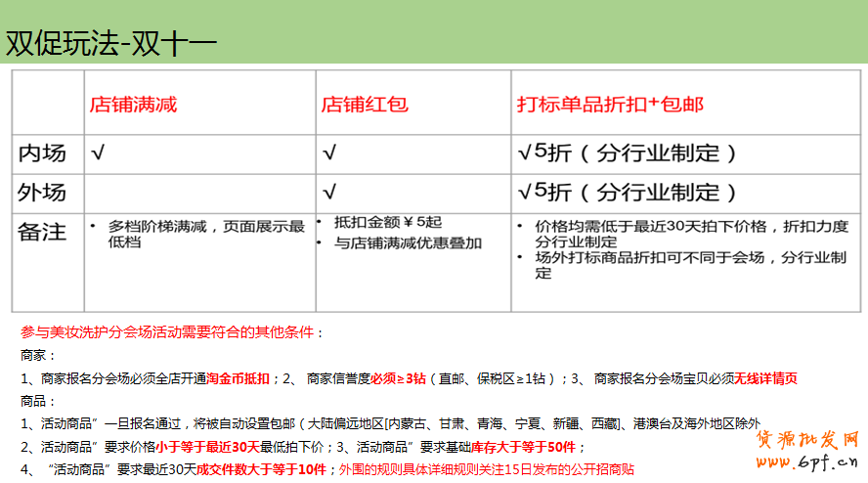This screenshot has height=483, width=868.
Task: Click the red 参与美妆洗护分会场活动 heading
Action: pos(172,332)
